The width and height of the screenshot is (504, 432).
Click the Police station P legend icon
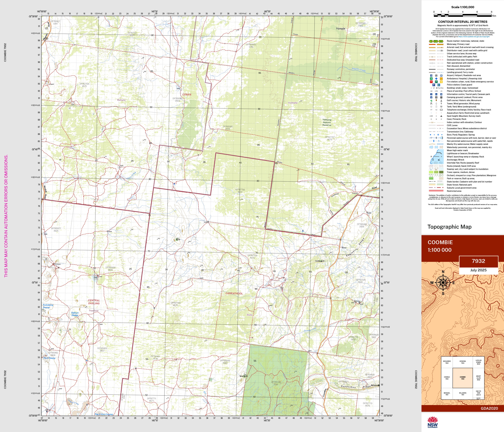[434, 85]
